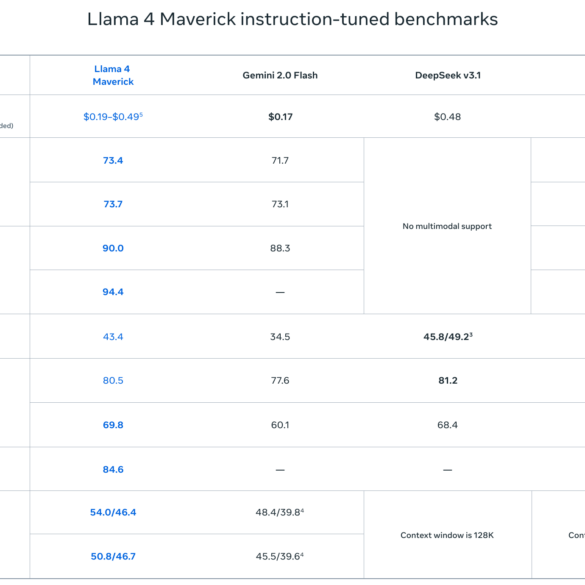This screenshot has width=585, height=585.
Task: Select the 48.4/39.8 Gemini score
Action: click(280, 512)
